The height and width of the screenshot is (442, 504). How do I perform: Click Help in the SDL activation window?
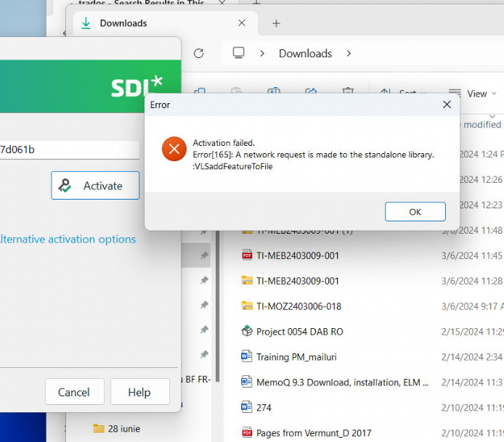(x=140, y=392)
